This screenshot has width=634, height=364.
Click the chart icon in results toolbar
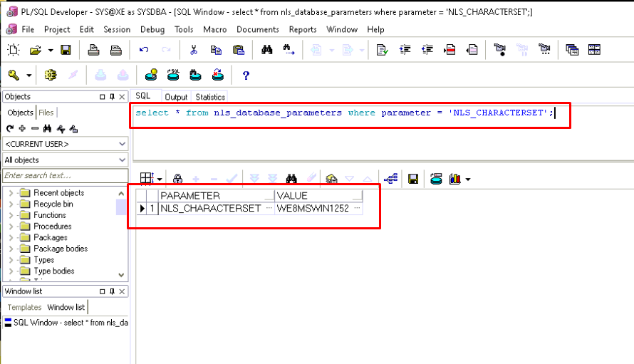[x=455, y=179]
